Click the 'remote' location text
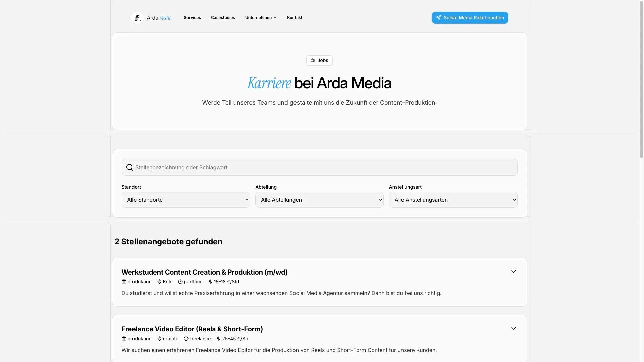The width and height of the screenshot is (644, 362). coord(171,339)
